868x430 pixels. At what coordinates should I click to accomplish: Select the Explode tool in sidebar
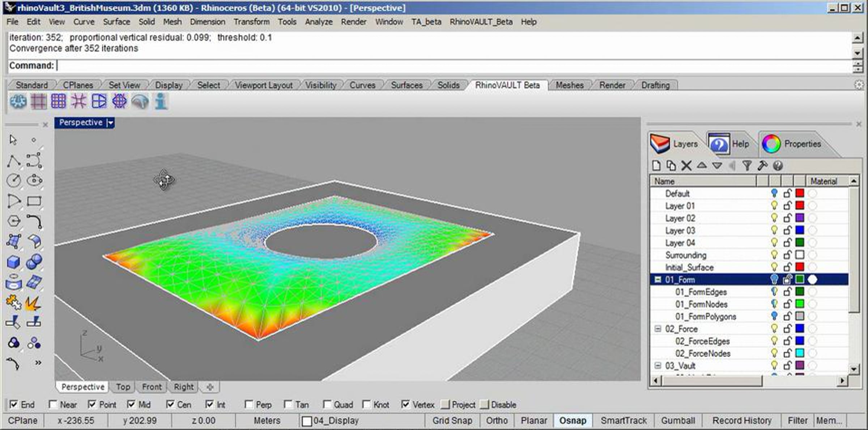[x=33, y=303]
